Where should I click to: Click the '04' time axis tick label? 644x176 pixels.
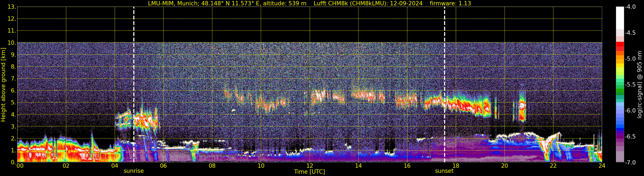click(x=115, y=166)
